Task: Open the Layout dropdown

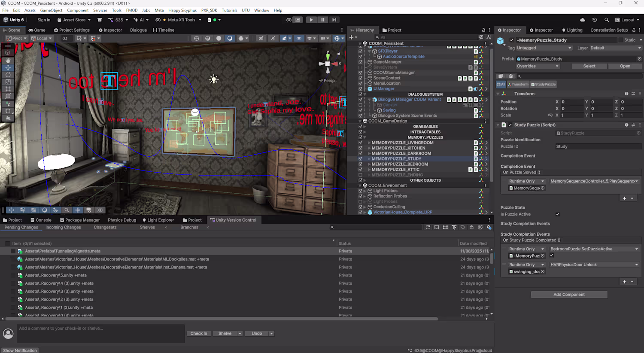Action: pos(627,20)
